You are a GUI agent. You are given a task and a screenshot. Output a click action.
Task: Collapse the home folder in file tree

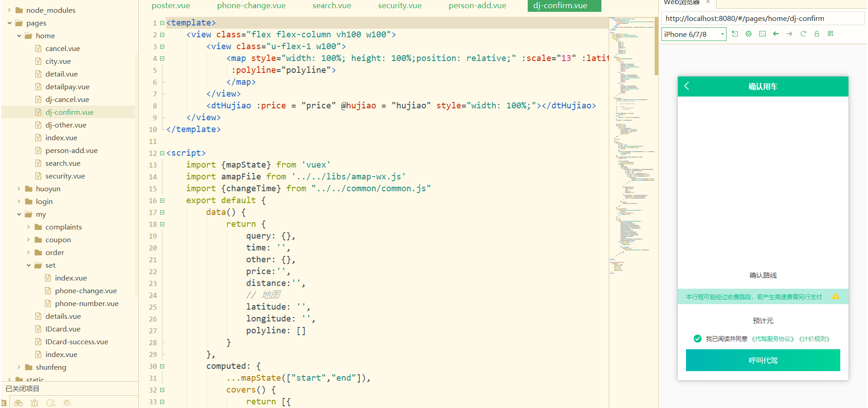click(x=19, y=36)
